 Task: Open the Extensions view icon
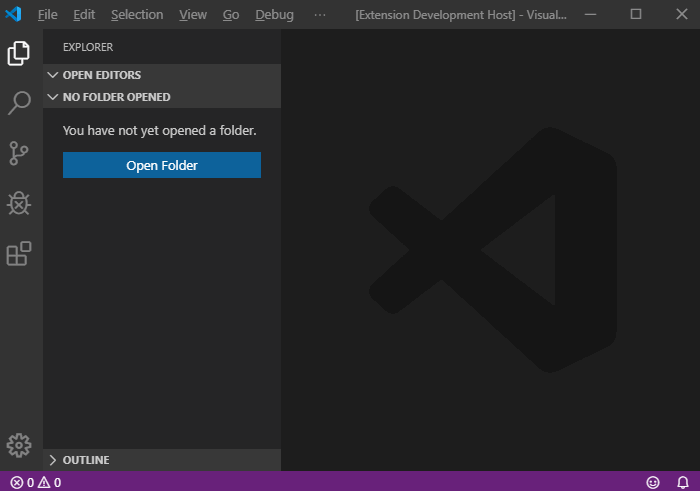[19, 254]
